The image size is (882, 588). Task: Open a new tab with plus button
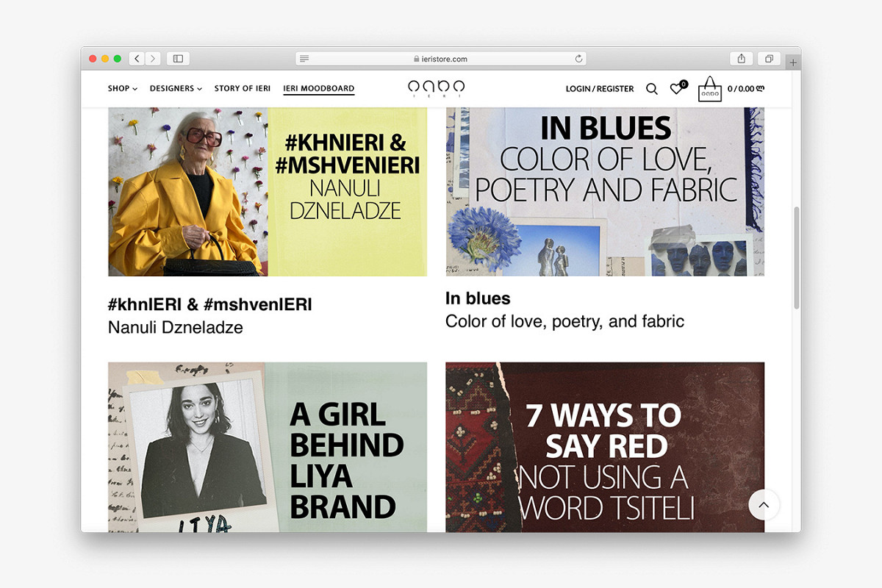click(792, 62)
